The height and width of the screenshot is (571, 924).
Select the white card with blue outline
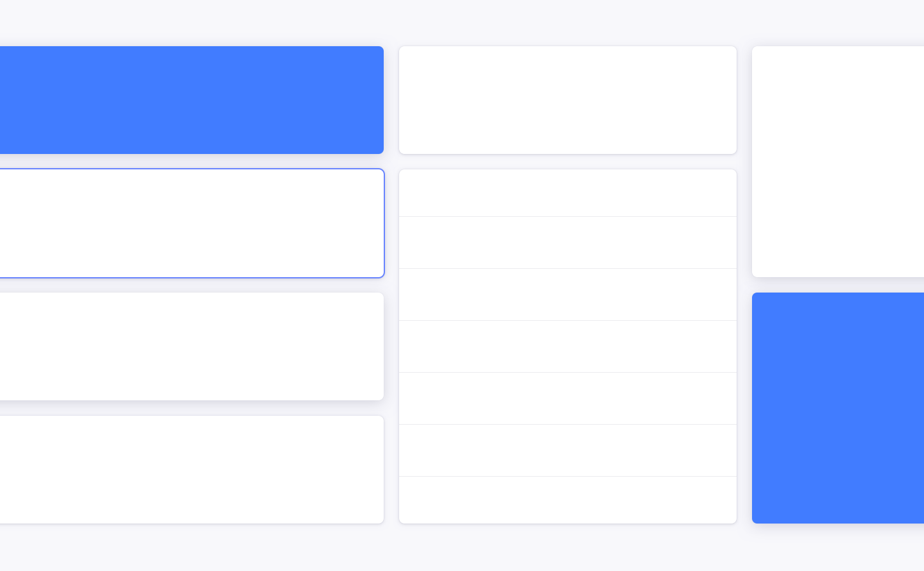pos(191,223)
